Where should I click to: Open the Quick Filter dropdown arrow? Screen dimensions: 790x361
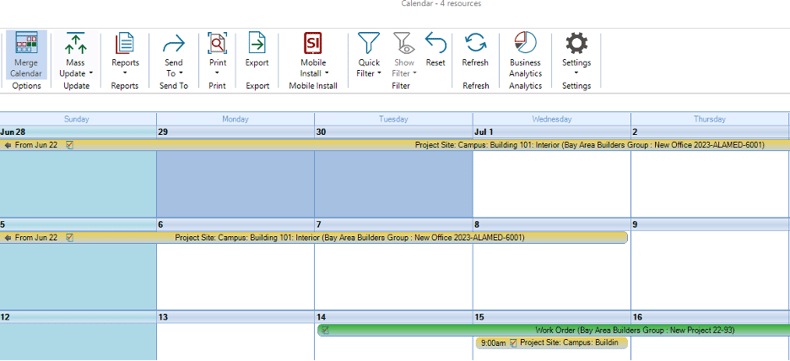(379, 74)
